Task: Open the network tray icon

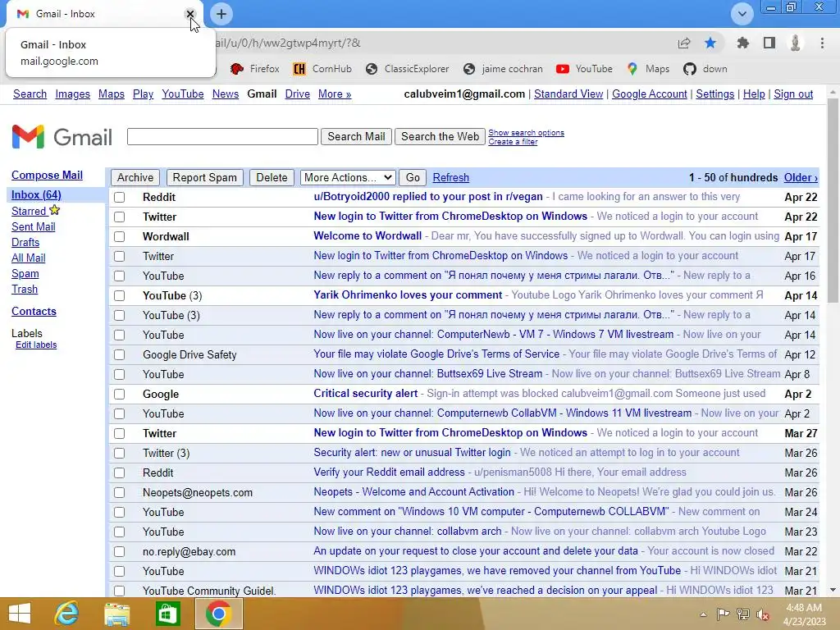Action: pos(743,614)
